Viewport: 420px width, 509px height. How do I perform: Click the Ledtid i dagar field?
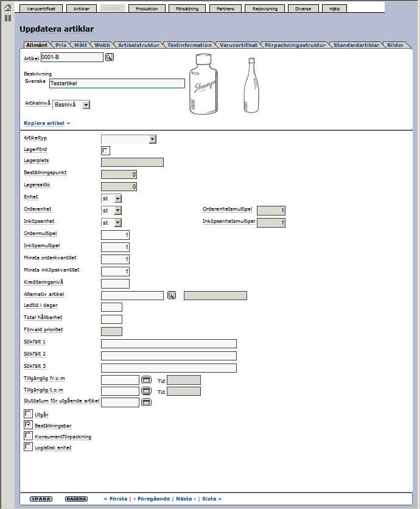pos(111,307)
